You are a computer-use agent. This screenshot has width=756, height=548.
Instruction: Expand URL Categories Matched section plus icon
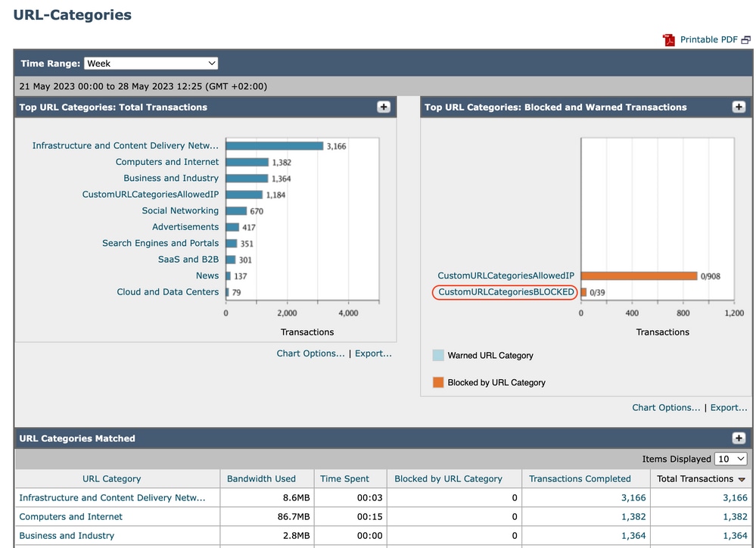[x=739, y=438]
